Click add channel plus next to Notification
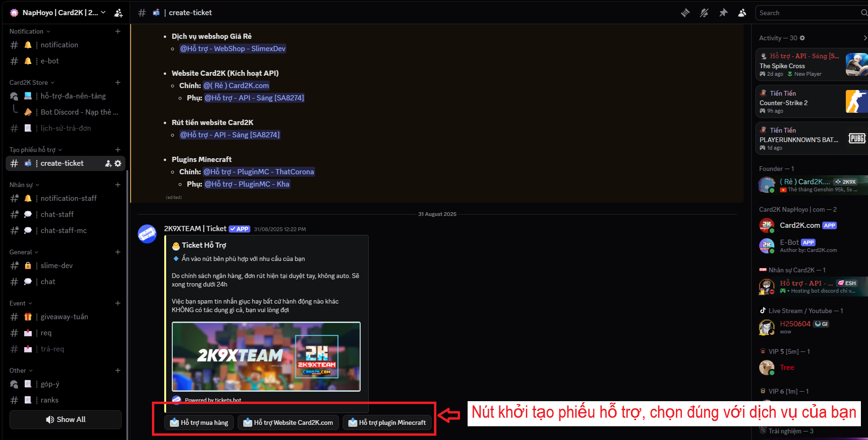 pos(118,31)
